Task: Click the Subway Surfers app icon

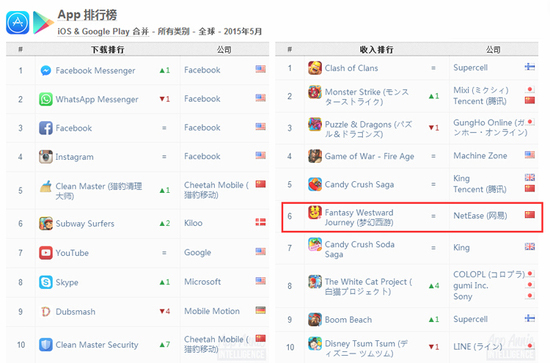Action: 46,223
